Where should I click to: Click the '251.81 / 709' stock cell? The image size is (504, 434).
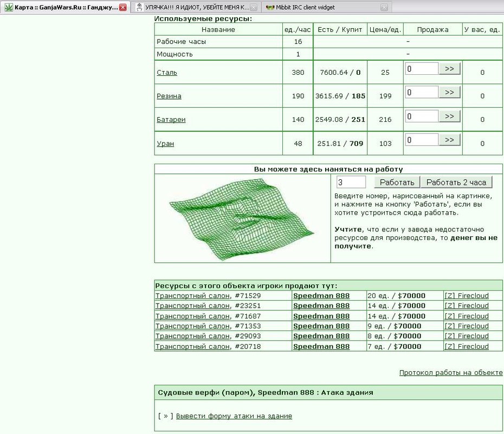pos(340,144)
